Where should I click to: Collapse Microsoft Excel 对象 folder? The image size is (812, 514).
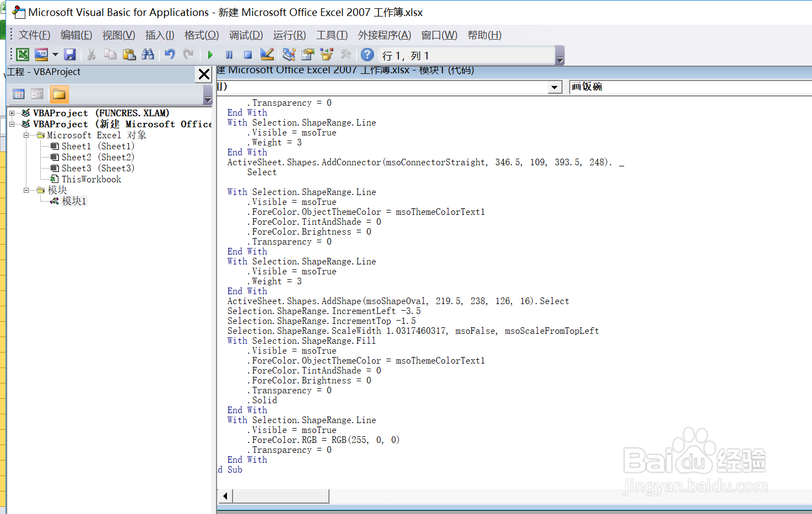pyautogui.click(x=26, y=135)
